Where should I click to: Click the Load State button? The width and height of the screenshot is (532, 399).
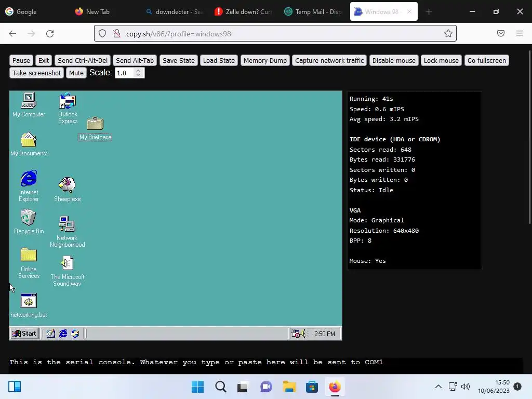tap(219, 60)
